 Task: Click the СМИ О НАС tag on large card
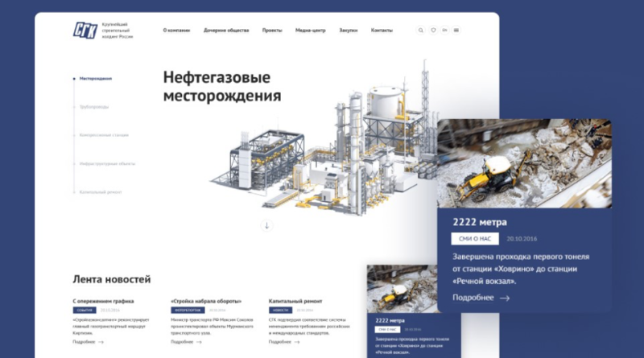coord(475,238)
